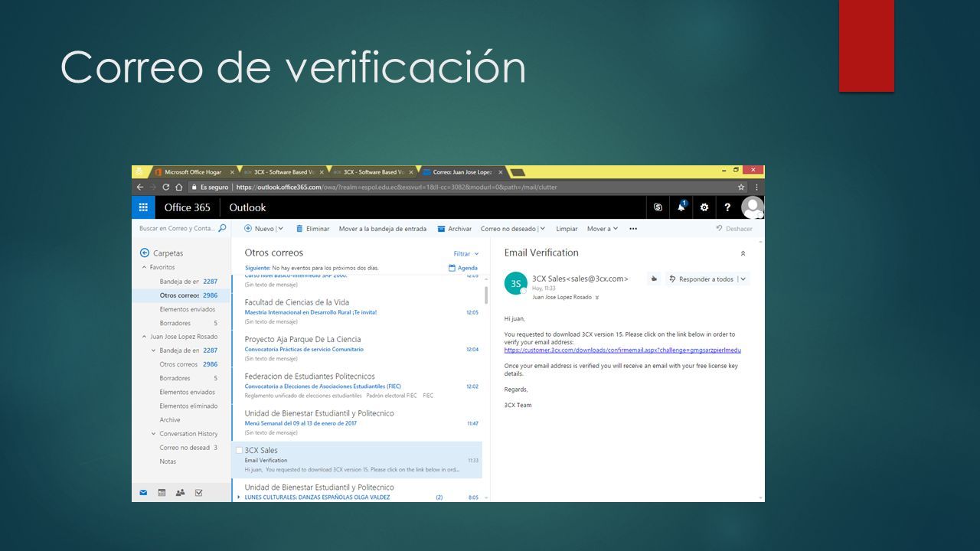The height and width of the screenshot is (551, 980).
Task: Collapse the Favoritos section
Action: pyautogui.click(x=143, y=267)
